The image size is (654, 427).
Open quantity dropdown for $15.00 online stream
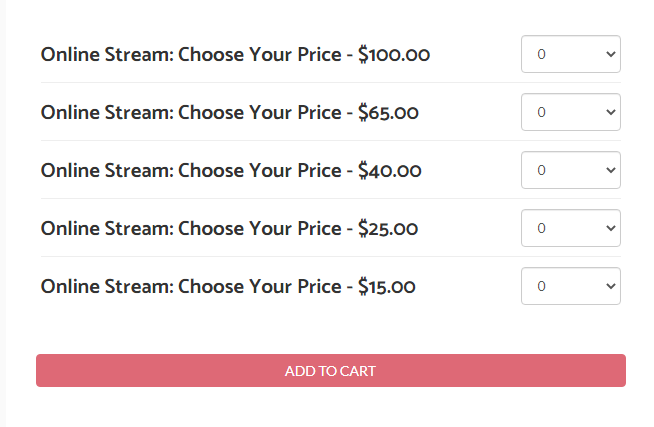pyautogui.click(x=570, y=286)
